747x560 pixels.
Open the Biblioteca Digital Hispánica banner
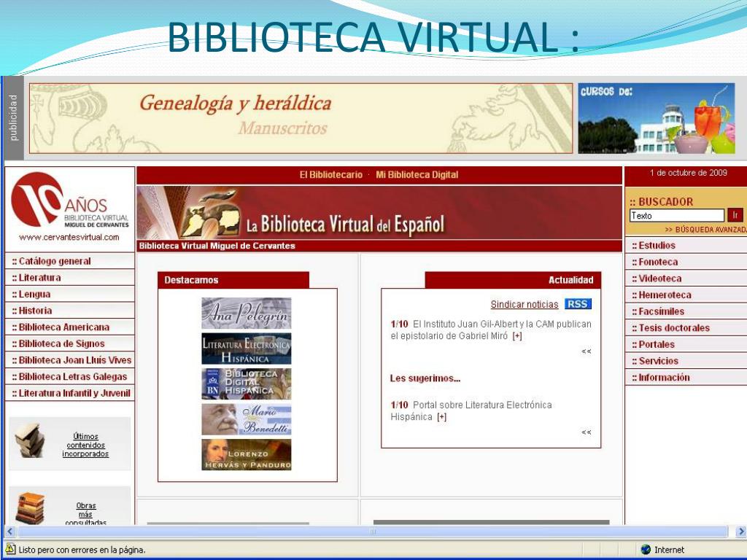(247, 384)
